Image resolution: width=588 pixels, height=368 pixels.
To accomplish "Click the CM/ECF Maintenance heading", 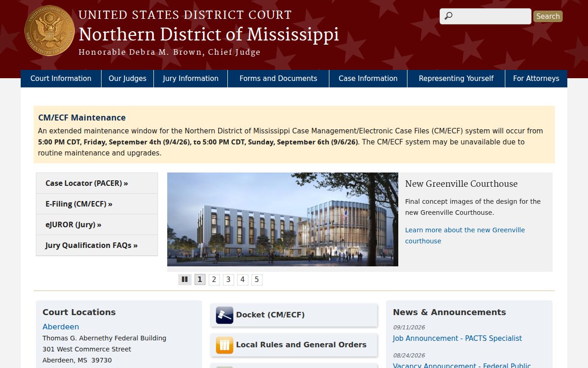I will [82, 118].
